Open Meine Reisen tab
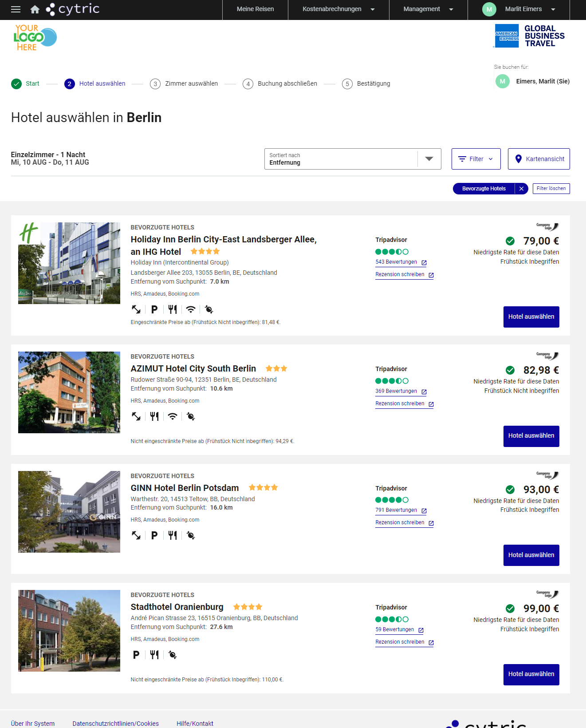Image resolution: width=586 pixels, height=728 pixels. pos(255,9)
